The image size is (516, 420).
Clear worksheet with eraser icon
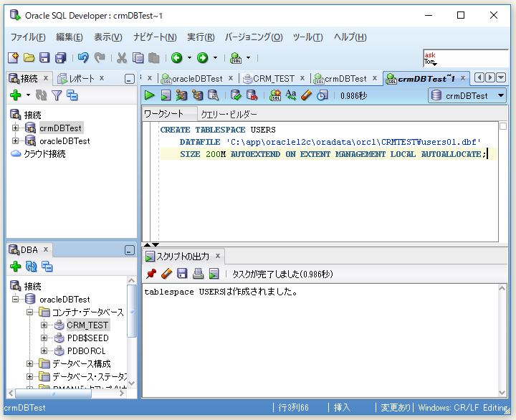pyautogui.click(x=307, y=95)
